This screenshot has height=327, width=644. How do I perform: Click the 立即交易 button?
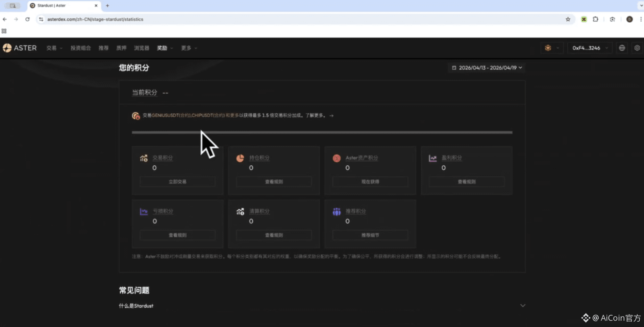click(177, 182)
